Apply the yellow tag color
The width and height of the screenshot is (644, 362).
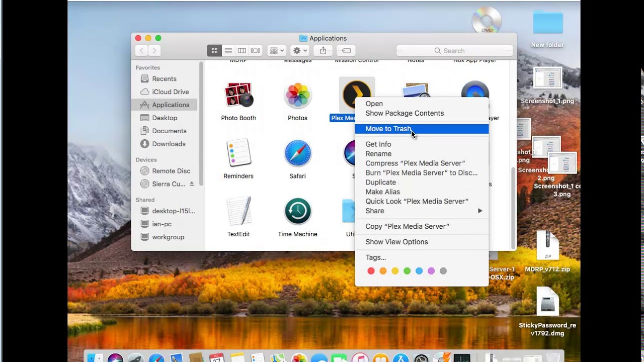click(x=395, y=271)
